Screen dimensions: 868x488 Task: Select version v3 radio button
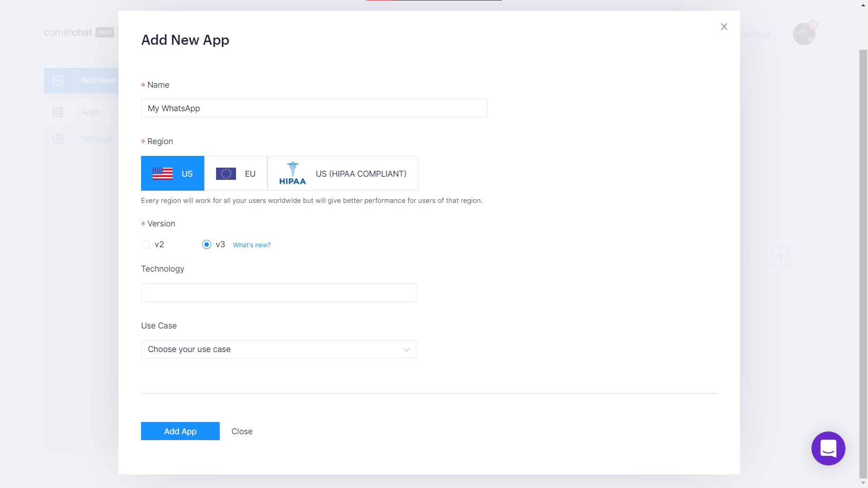coord(207,244)
